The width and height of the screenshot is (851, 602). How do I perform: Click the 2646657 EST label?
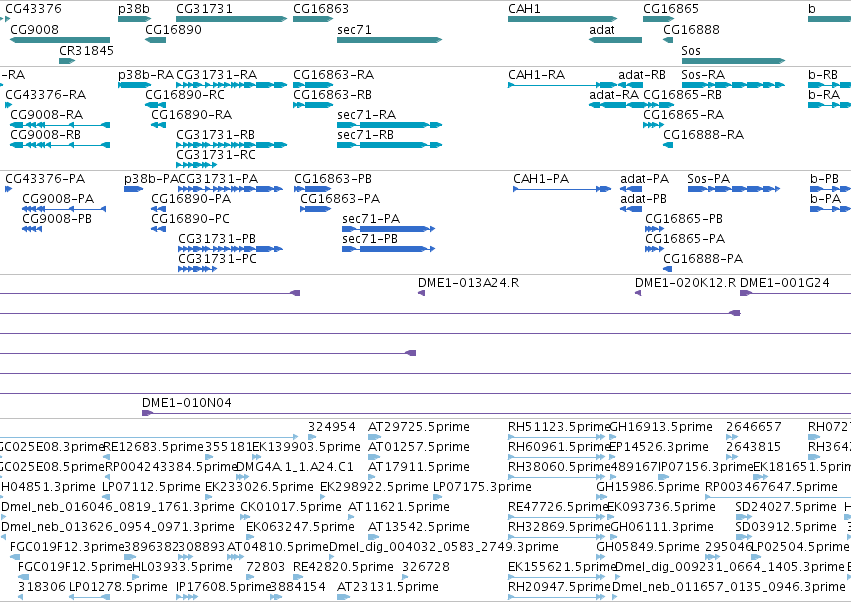pyautogui.click(x=754, y=427)
